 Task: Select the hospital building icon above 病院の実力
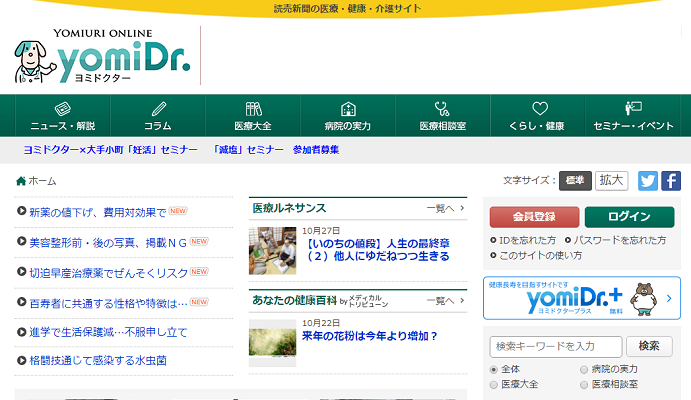coord(348,108)
